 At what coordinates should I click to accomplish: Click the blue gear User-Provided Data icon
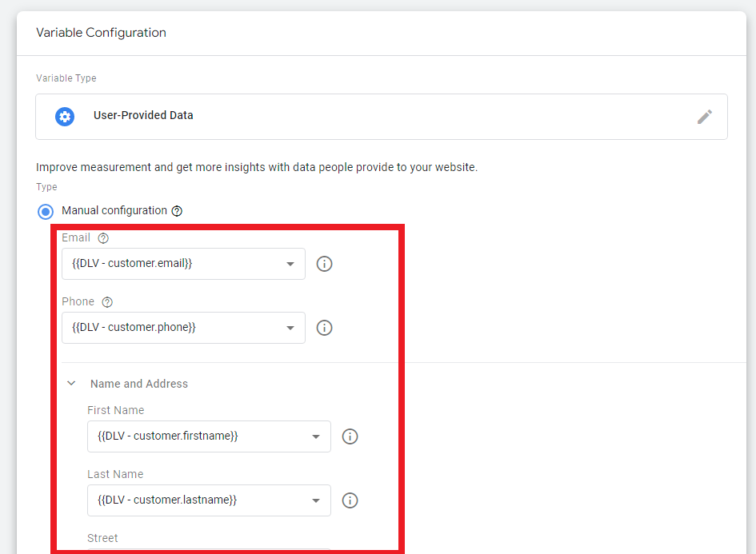click(65, 117)
